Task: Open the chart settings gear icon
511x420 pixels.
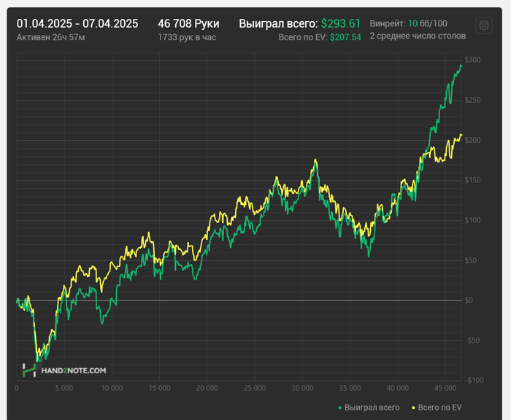Action: pos(484,25)
